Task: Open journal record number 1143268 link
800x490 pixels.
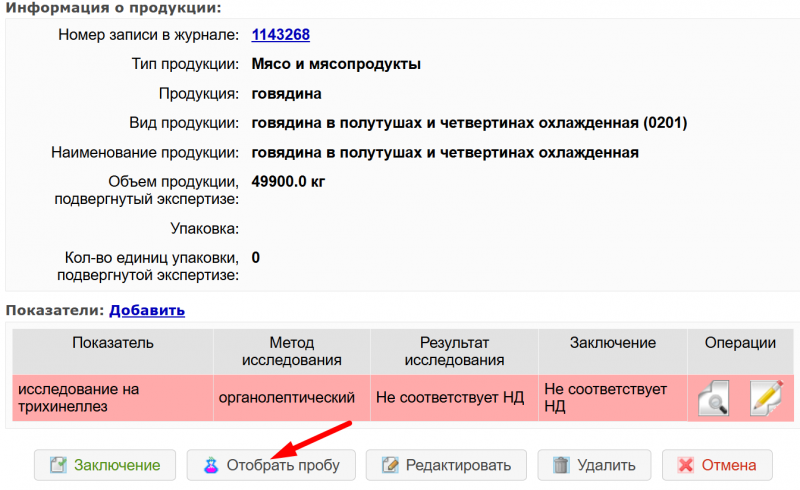Action: coord(281,35)
